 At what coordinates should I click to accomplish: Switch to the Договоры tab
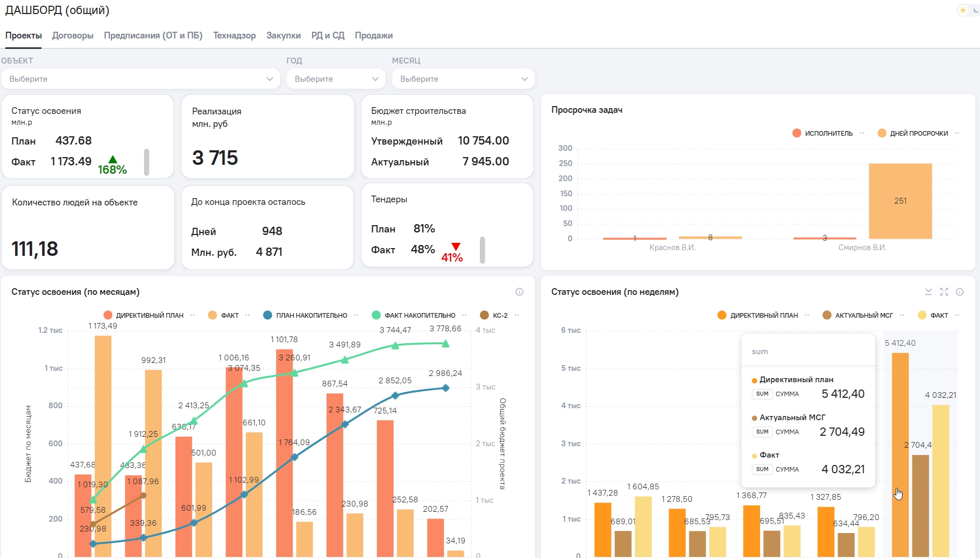[x=73, y=35]
